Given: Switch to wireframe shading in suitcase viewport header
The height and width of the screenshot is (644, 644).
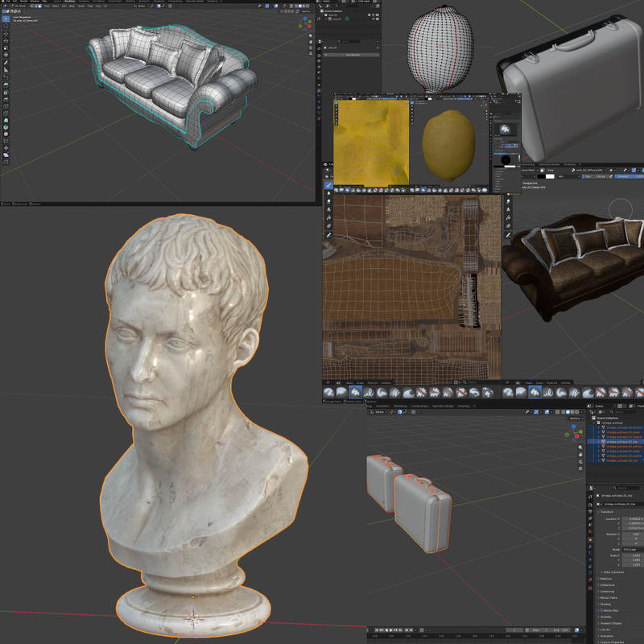Looking at the screenshot, I should (563, 411).
